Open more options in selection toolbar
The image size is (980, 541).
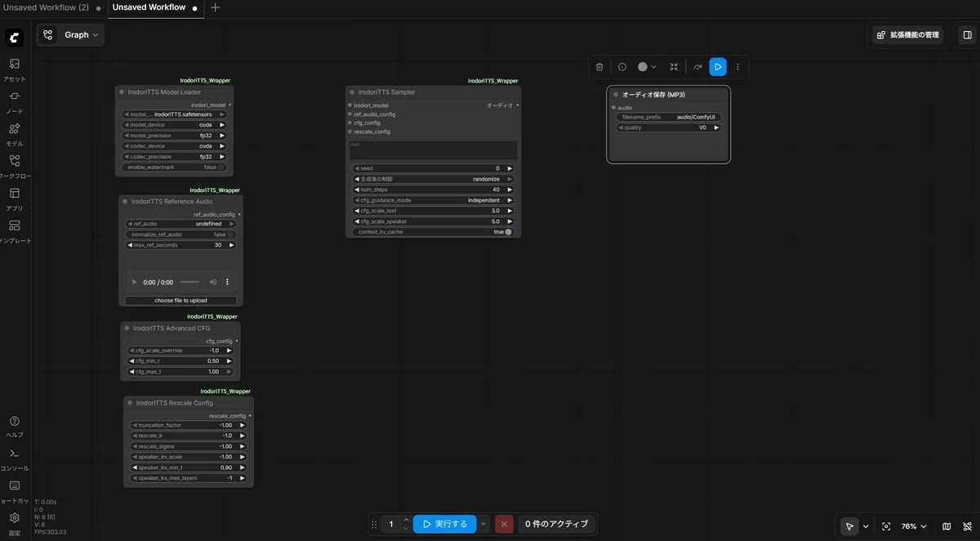pos(738,67)
